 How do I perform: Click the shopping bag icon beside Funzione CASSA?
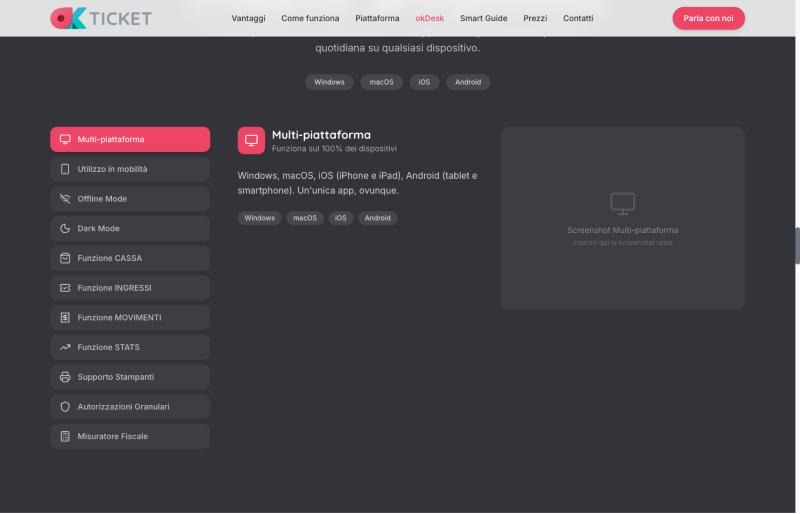[65, 258]
